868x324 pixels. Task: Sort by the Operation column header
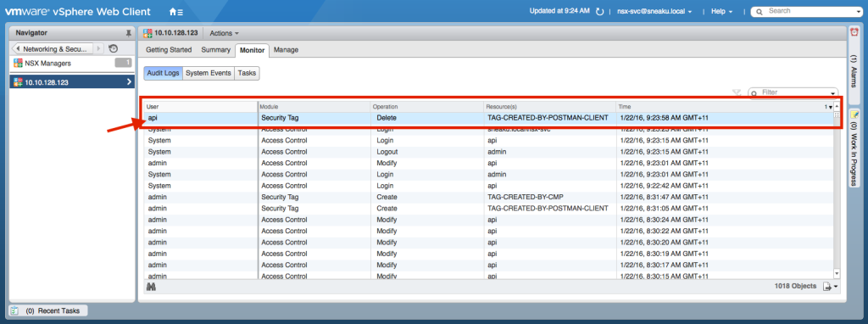coord(427,106)
